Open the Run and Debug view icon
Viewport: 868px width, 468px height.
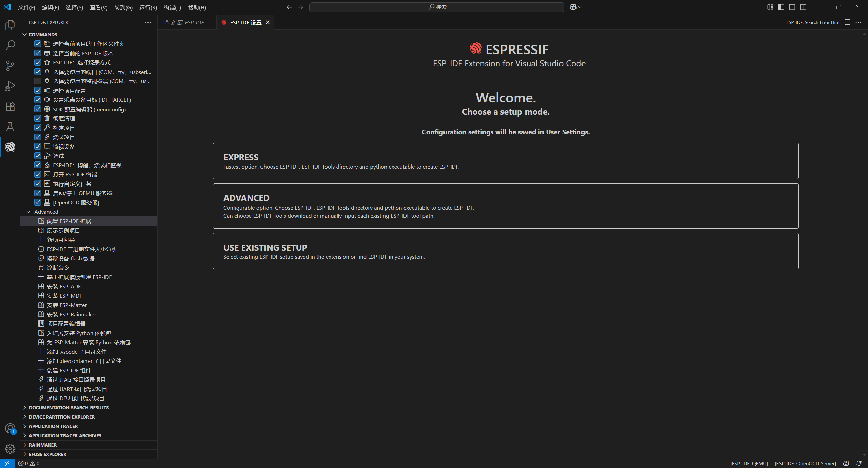click(10, 86)
